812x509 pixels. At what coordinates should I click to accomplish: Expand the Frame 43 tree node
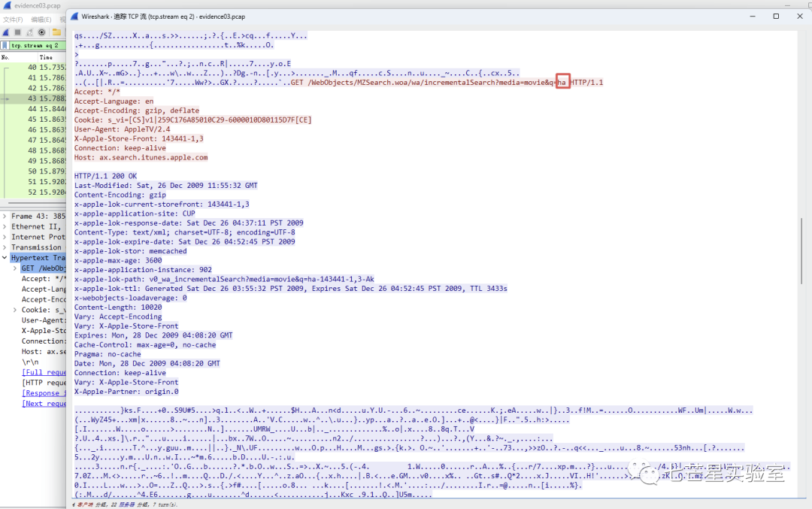click(x=5, y=216)
